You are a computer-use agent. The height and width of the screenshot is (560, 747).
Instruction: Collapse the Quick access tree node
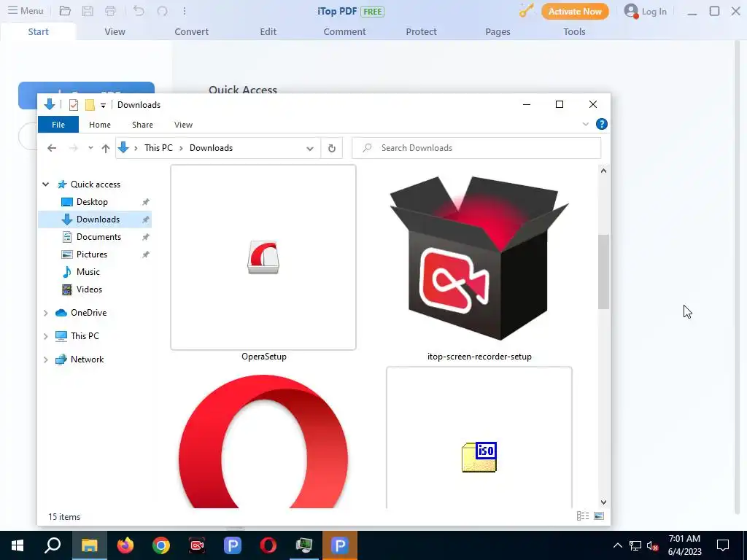coord(46,184)
